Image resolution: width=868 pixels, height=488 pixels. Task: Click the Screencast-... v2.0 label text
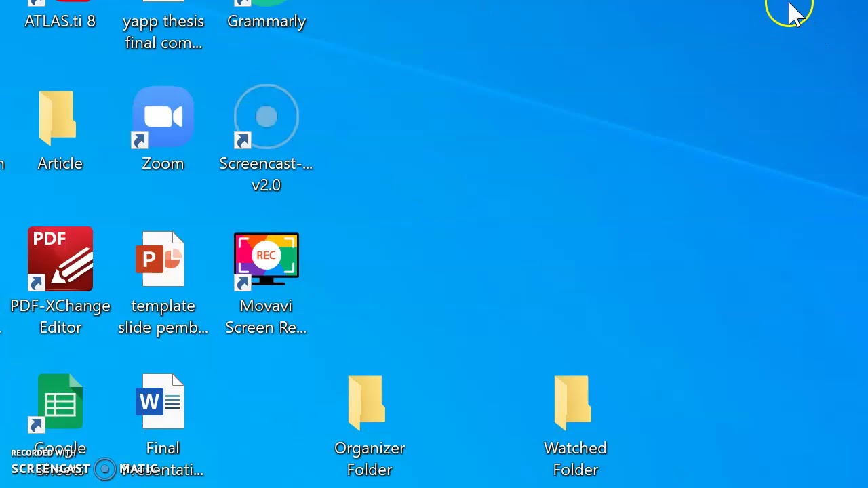point(266,174)
